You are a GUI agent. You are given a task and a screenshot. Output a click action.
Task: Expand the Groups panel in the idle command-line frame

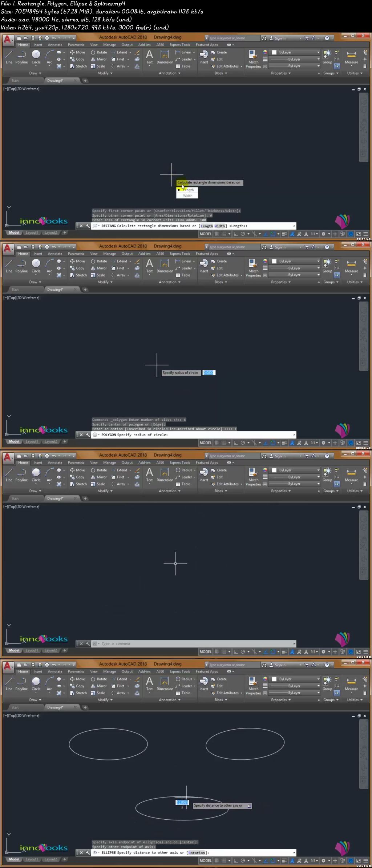[331, 491]
